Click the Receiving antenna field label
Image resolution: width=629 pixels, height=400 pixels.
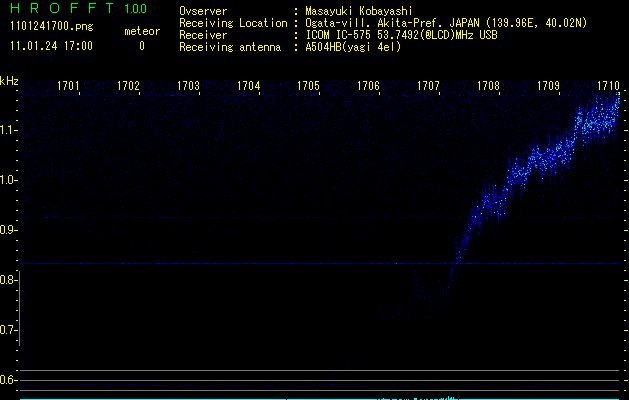(x=230, y=47)
